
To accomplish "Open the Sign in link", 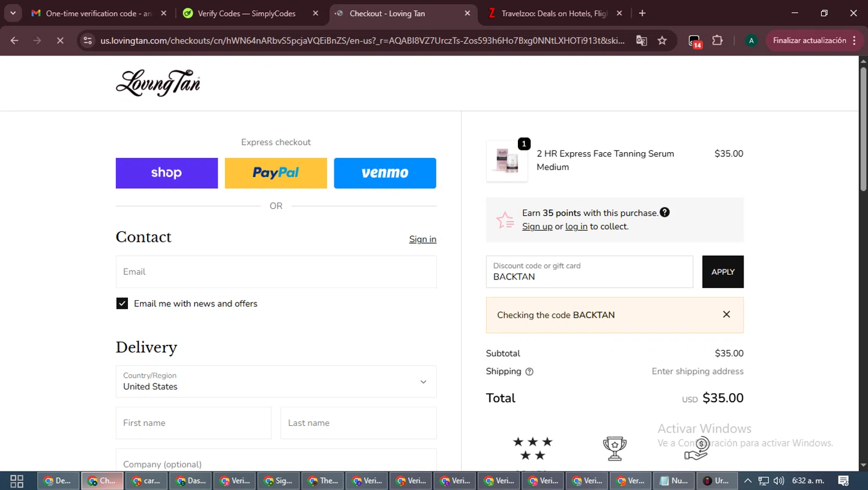I will [x=422, y=239].
